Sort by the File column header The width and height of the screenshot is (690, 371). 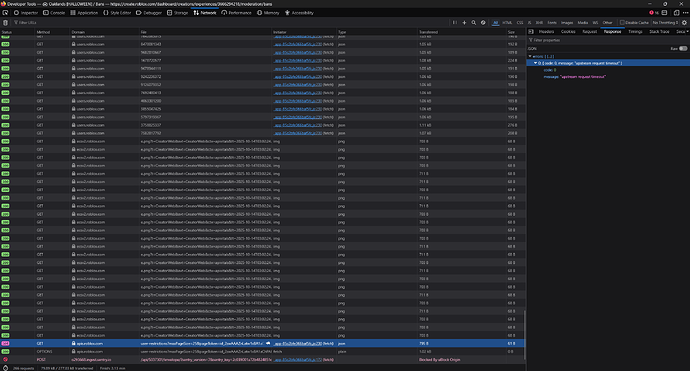(x=205, y=32)
